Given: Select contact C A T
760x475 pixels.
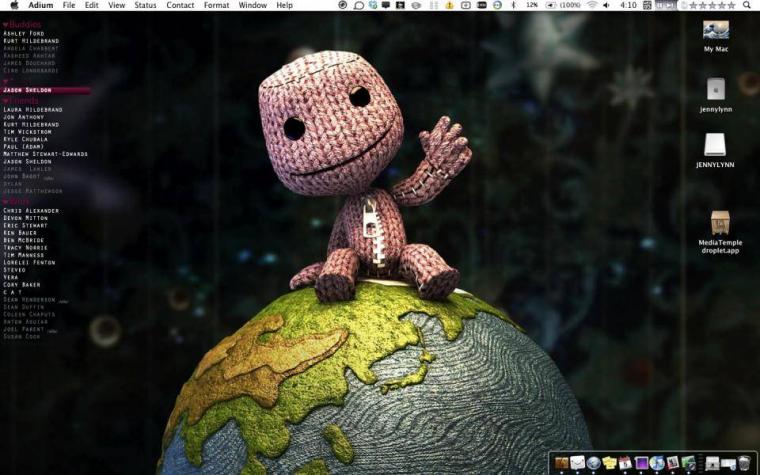Looking at the screenshot, I should (x=13, y=292).
